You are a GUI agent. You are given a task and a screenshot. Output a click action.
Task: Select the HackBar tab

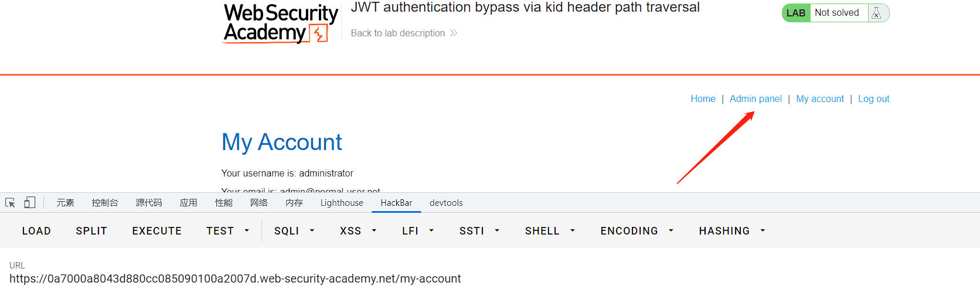click(x=396, y=203)
